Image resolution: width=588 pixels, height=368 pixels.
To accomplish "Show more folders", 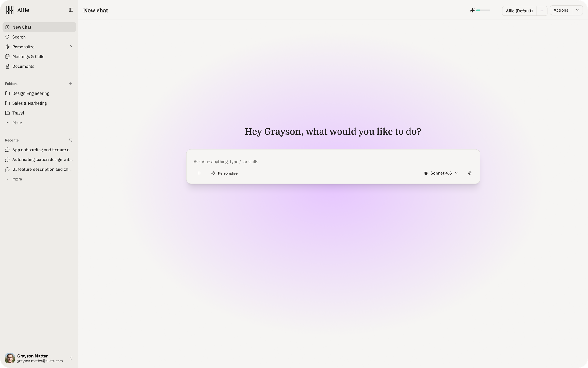I will 39,123.
